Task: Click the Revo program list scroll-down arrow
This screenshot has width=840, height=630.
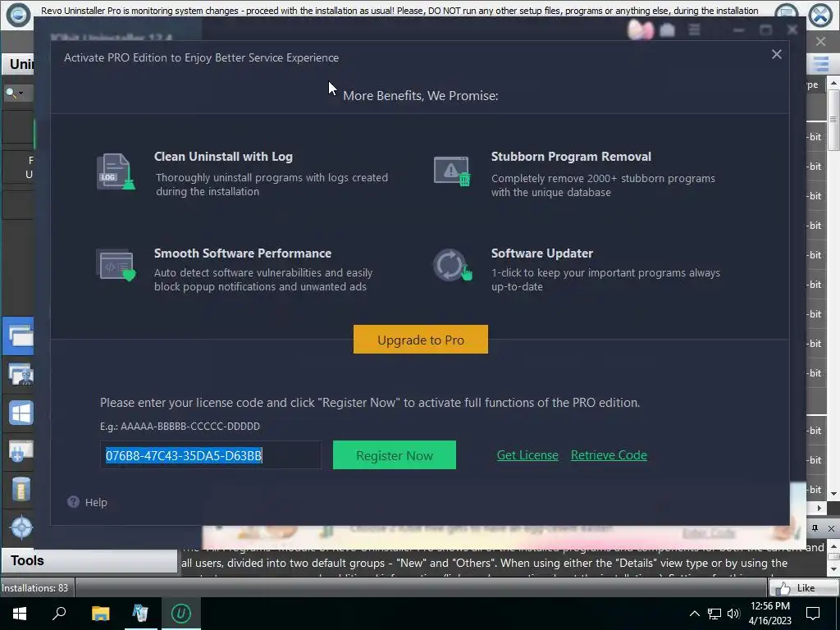Action: pyautogui.click(x=833, y=493)
